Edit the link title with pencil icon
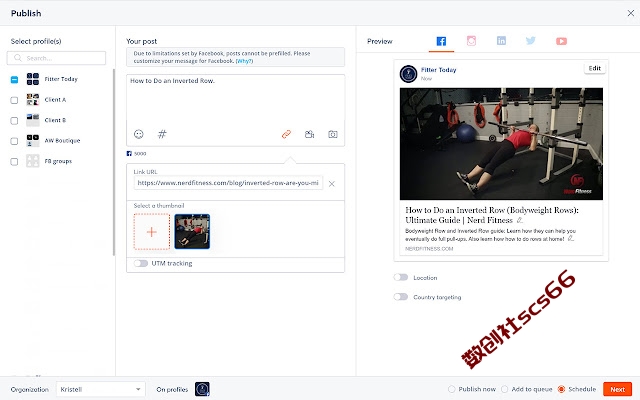The width and height of the screenshot is (640, 400). (x=520, y=220)
